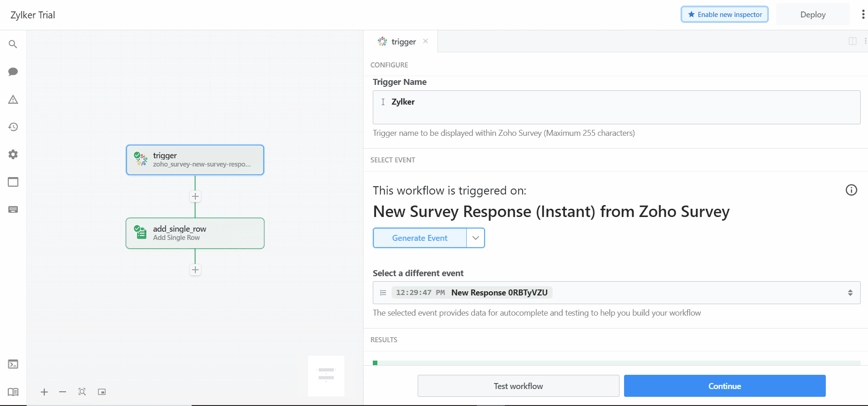Open workflow settings gear icon
Image resolution: width=868 pixels, height=406 pixels.
coord(13,155)
